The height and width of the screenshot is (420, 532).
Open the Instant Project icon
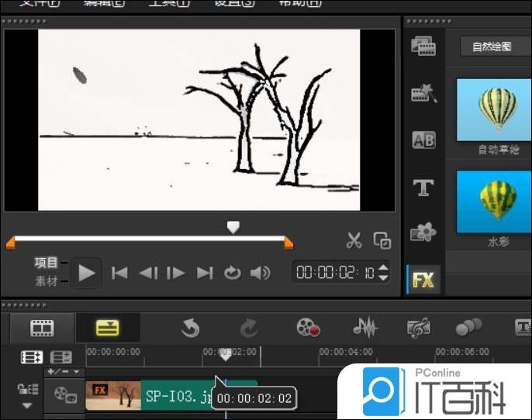pyautogui.click(x=424, y=93)
